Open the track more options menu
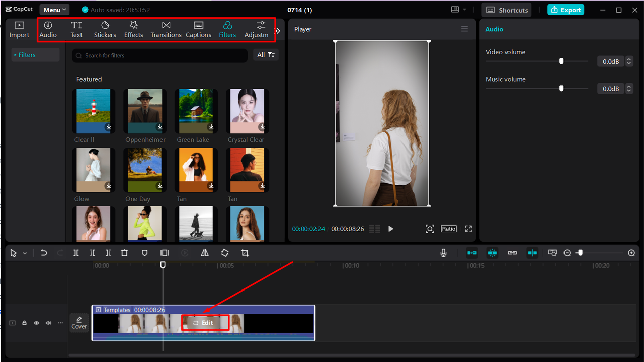Image resolution: width=644 pixels, height=362 pixels. [x=60, y=323]
